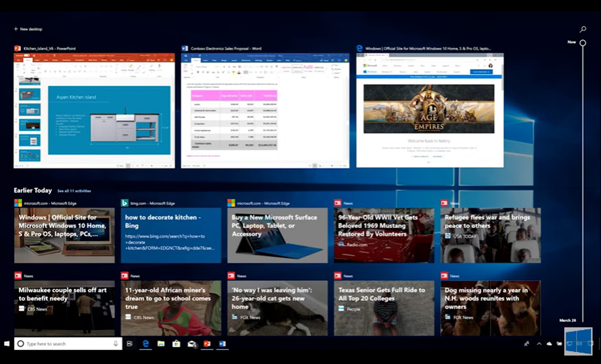The width and height of the screenshot is (601, 364).
Task: Click the Now marker on the timeline slider
Action: click(x=583, y=43)
